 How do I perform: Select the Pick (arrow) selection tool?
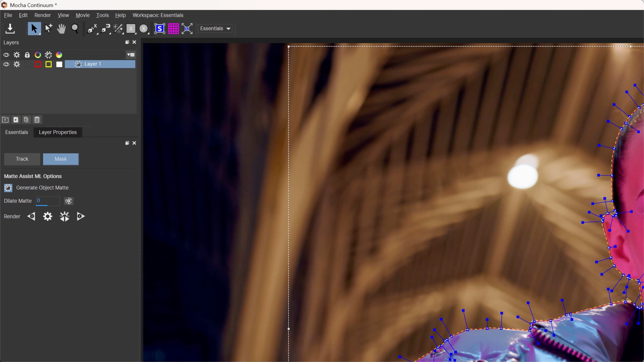(34, 29)
